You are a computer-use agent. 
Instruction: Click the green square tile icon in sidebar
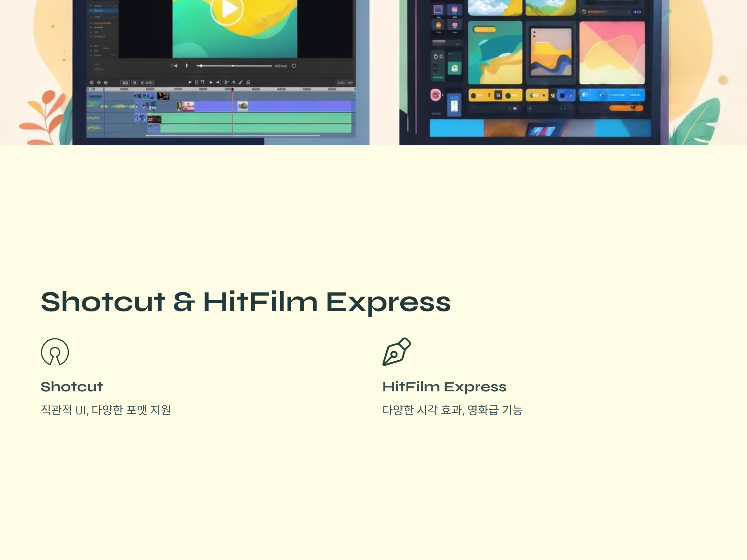[x=454, y=69]
